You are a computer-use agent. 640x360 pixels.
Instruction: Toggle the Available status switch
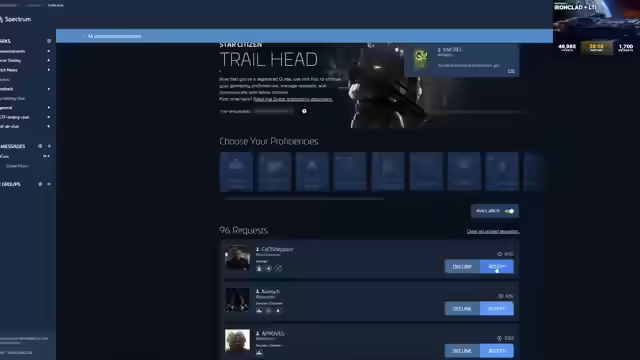click(x=509, y=211)
